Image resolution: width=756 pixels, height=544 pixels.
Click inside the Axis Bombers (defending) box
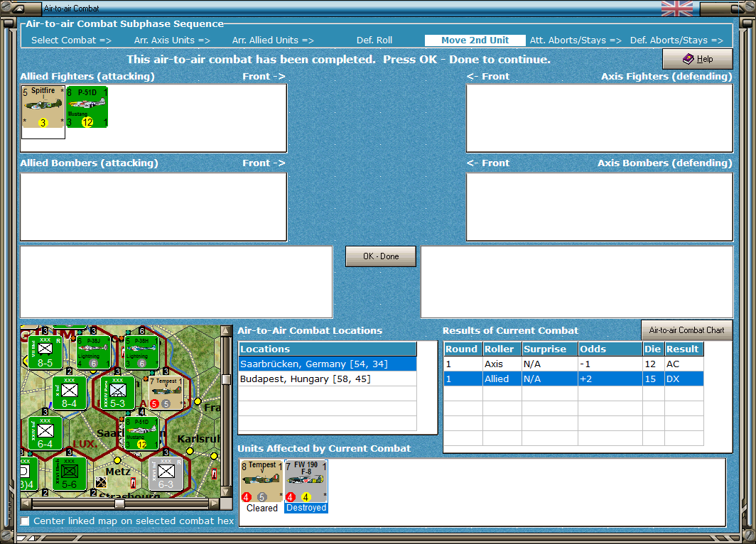(599, 207)
